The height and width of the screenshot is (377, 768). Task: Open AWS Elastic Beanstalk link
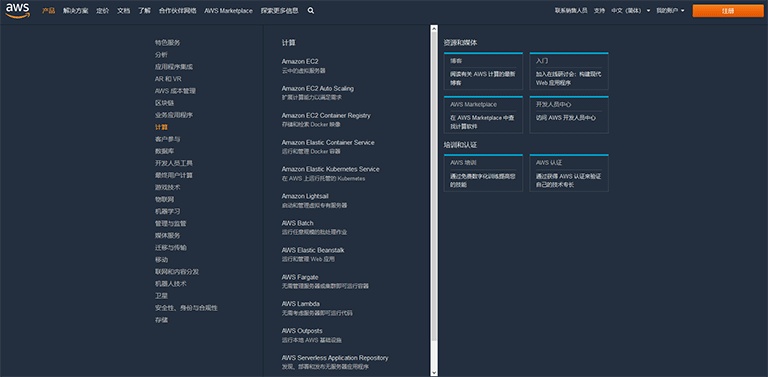click(312, 250)
